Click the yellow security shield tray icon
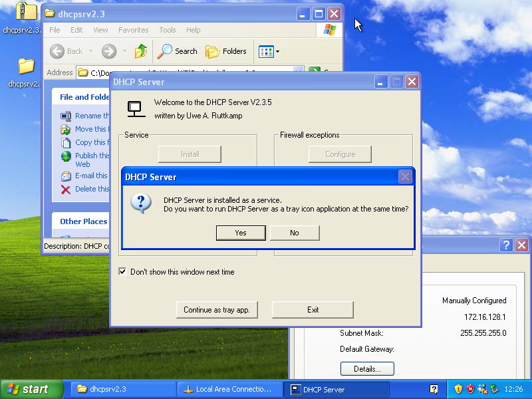This screenshot has width=532, height=399. (458, 389)
